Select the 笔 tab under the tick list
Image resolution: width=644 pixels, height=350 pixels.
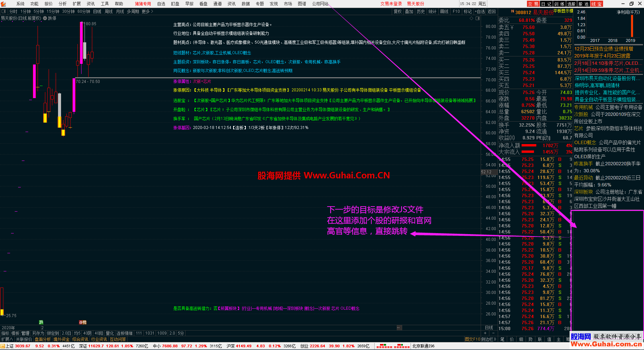click(502, 339)
